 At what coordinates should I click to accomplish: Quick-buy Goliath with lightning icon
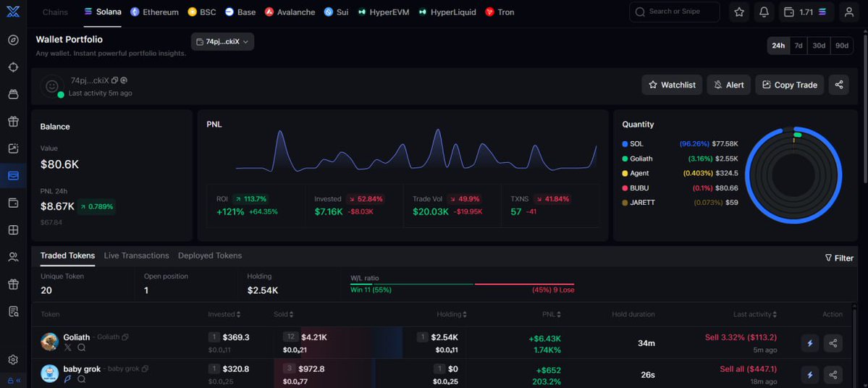pos(810,343)
